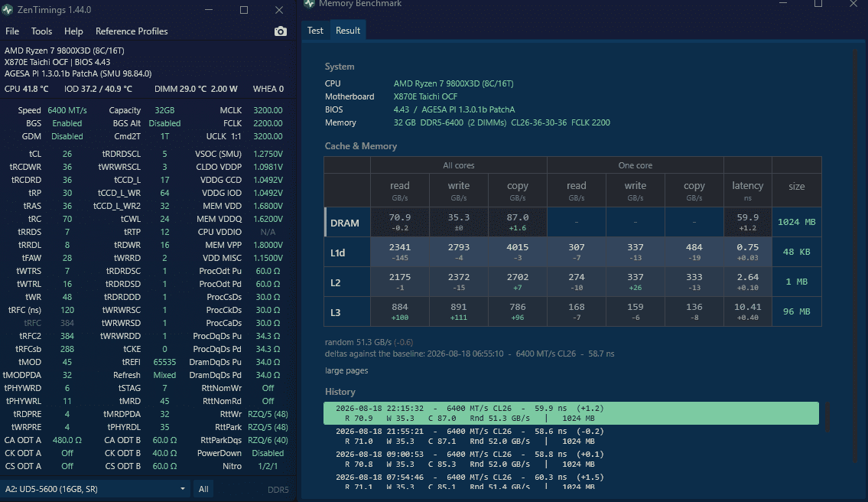Click the tREFI value 65535
Viewport: 868px width, 502px height.
click(164, 362)
